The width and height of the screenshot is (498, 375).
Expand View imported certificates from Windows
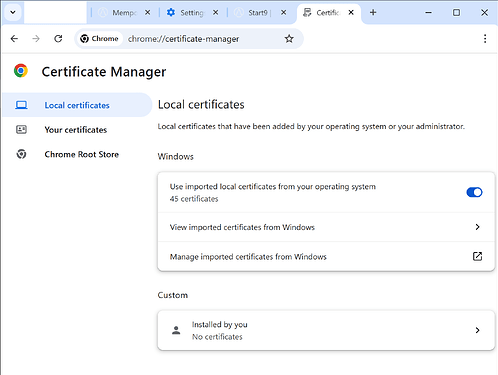(326, 227)
